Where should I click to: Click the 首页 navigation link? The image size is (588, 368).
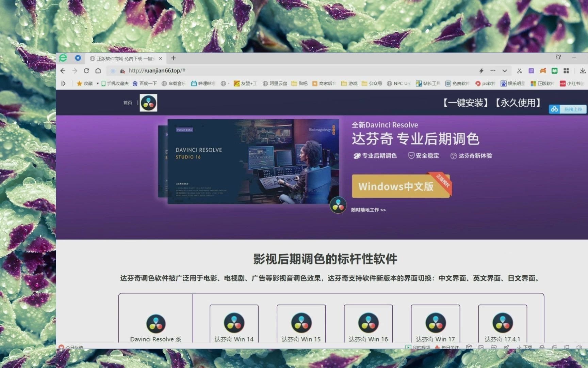[x=128, y=103]
